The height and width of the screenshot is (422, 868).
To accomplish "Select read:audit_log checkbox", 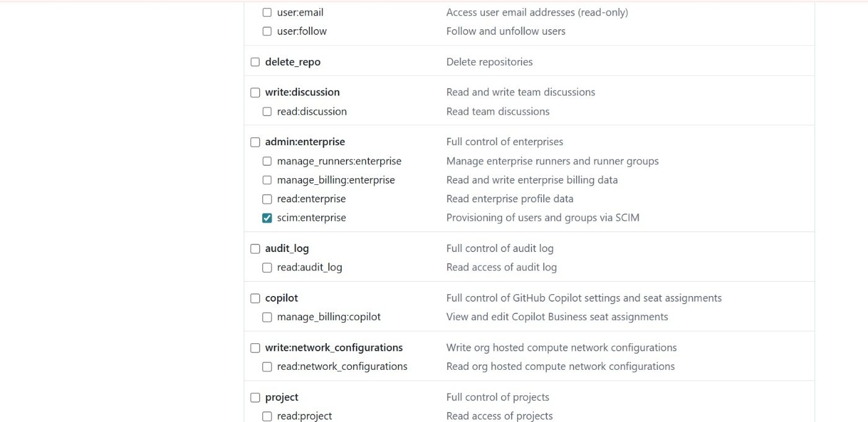I will (x=267, y=267).
